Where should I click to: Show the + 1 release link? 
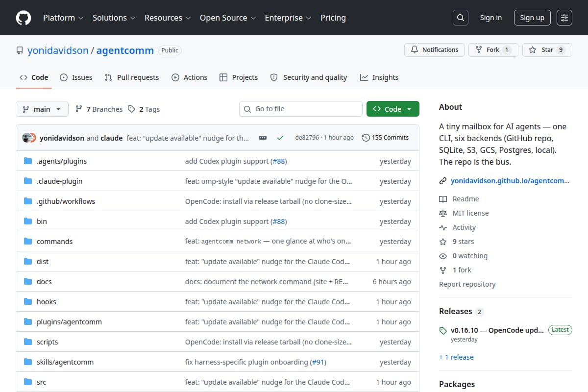tap(456, 357)
